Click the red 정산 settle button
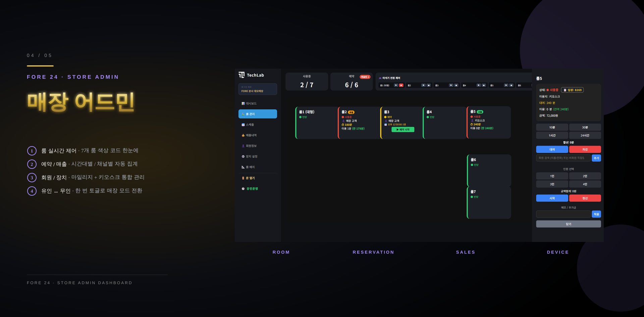This screenshot has width=644, height=317. tap(585, 198)
